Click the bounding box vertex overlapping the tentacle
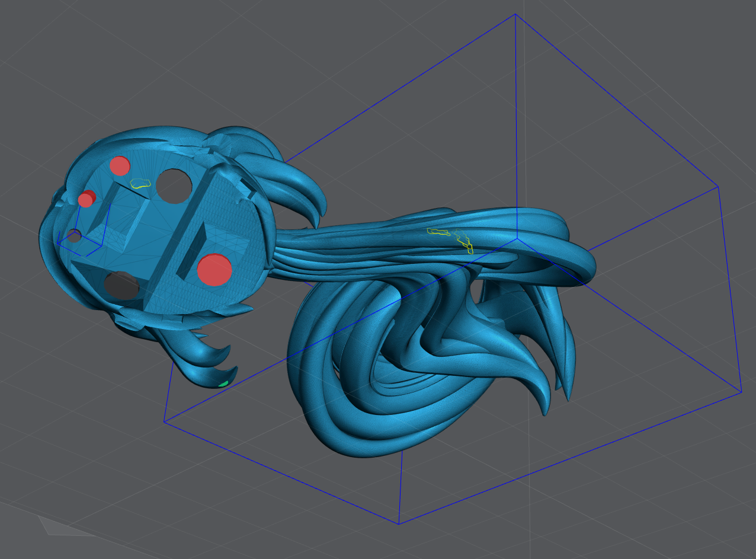The width and height of the screenshot is (756, 559). pos(517,239)
